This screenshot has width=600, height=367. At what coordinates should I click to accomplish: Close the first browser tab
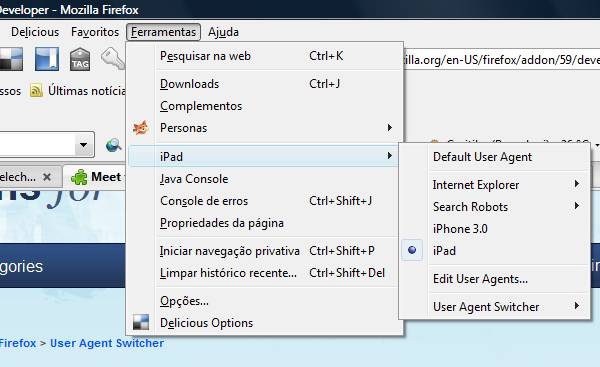click(x=47, y=177)
